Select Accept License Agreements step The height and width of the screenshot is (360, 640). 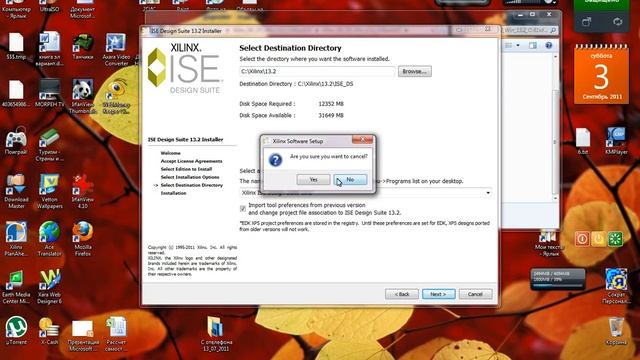[x=191, y=161]
